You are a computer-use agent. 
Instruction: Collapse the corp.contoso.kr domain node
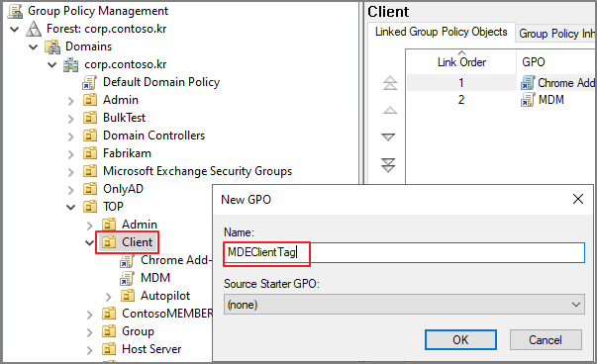(52, 64)
